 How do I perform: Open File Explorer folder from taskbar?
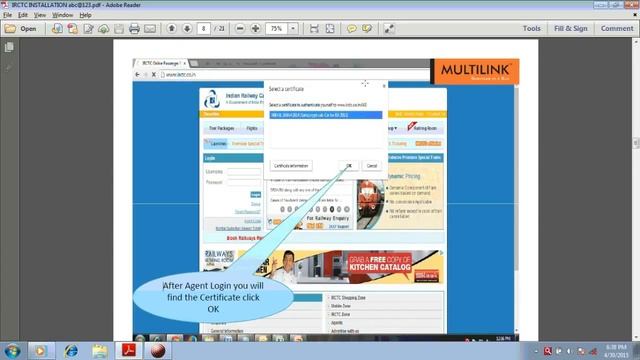click(100, 351)
